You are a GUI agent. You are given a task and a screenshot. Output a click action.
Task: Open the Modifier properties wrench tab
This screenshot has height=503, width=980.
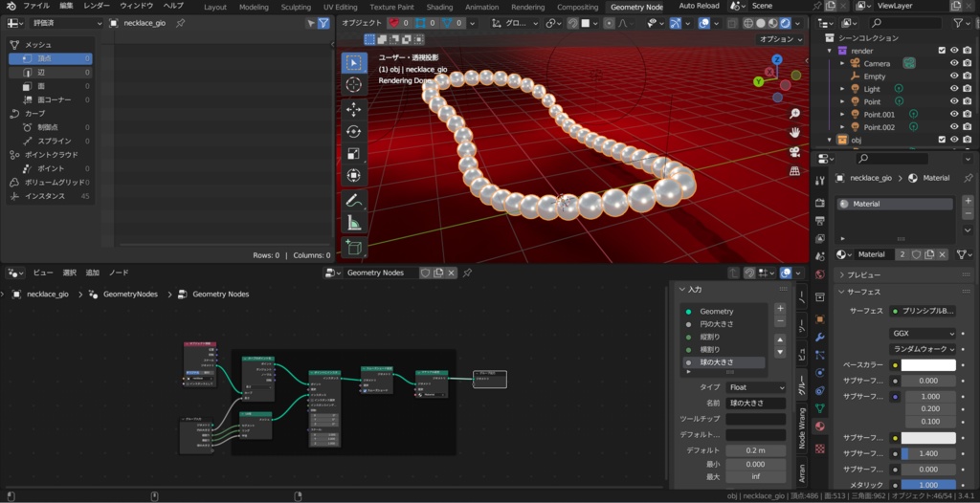coord(820,338)
